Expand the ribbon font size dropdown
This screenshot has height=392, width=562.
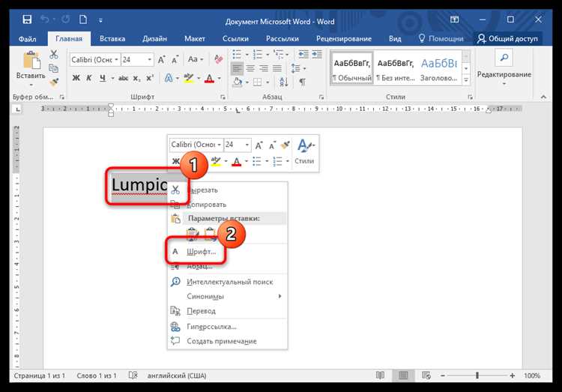coord(149,59)
